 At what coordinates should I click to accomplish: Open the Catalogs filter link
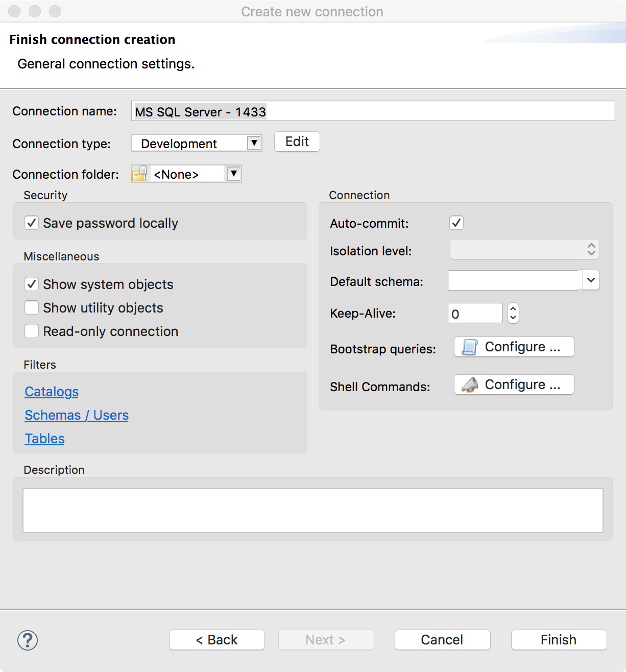[x=52, y=392]
